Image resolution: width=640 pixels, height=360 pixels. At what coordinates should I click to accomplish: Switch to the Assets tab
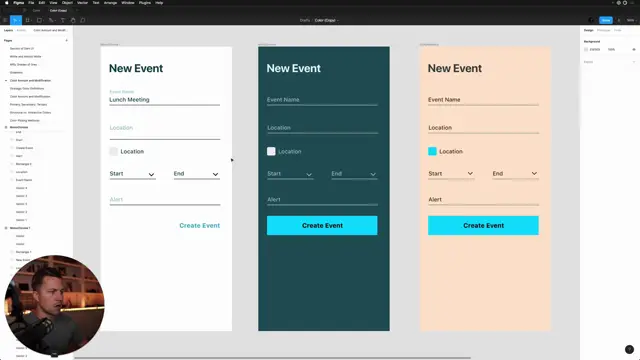tap(21, 30)
